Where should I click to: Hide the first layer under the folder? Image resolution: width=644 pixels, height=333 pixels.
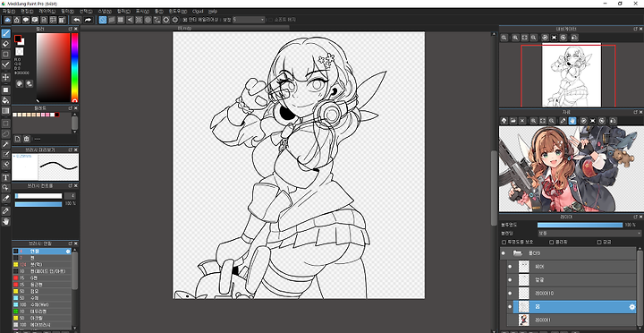coord(510,267)
